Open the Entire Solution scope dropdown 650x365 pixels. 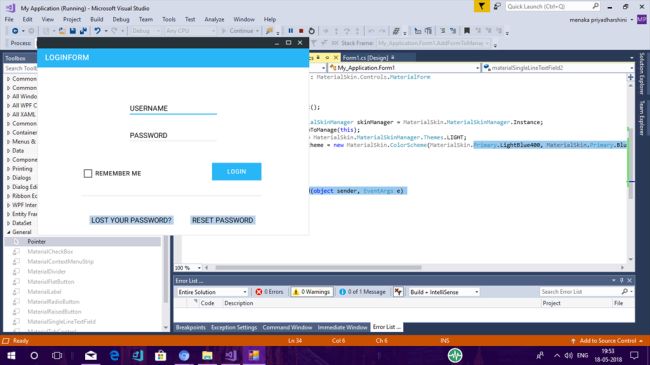pos(212,292)
